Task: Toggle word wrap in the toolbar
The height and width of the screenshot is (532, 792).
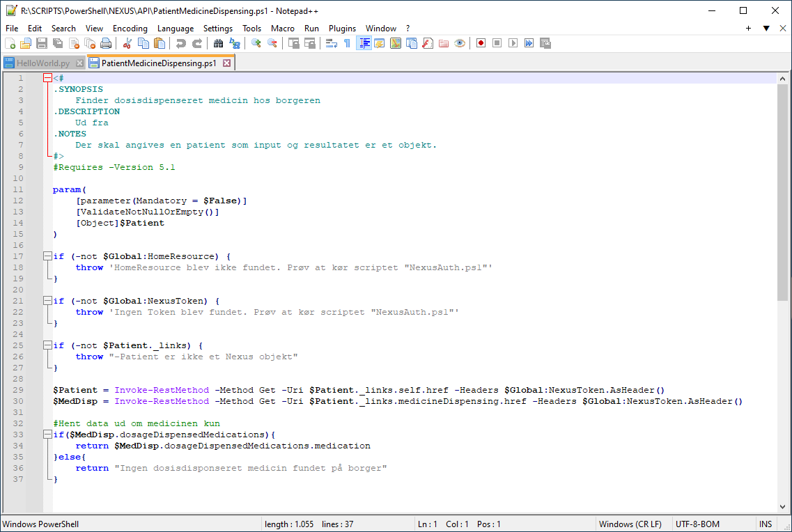Action: (x=332, y=43)
